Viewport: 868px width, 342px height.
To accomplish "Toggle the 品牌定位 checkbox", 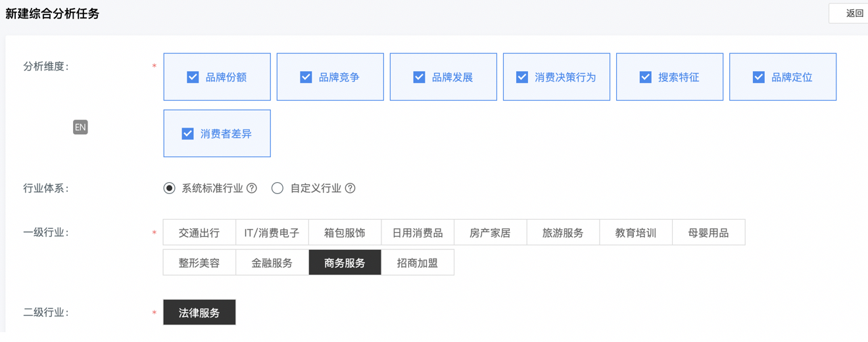I will click(x=759, y=77).
